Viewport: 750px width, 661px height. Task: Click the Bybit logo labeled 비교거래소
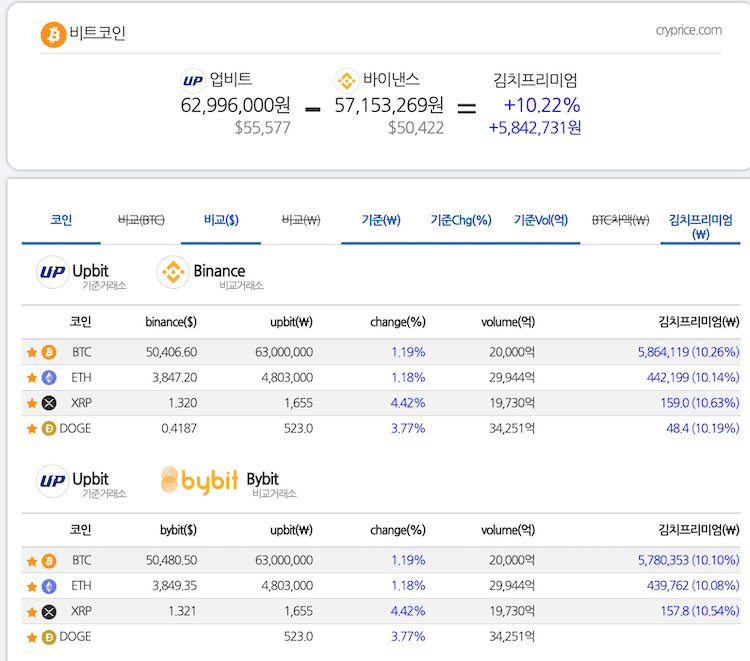(x=199, y=480)
